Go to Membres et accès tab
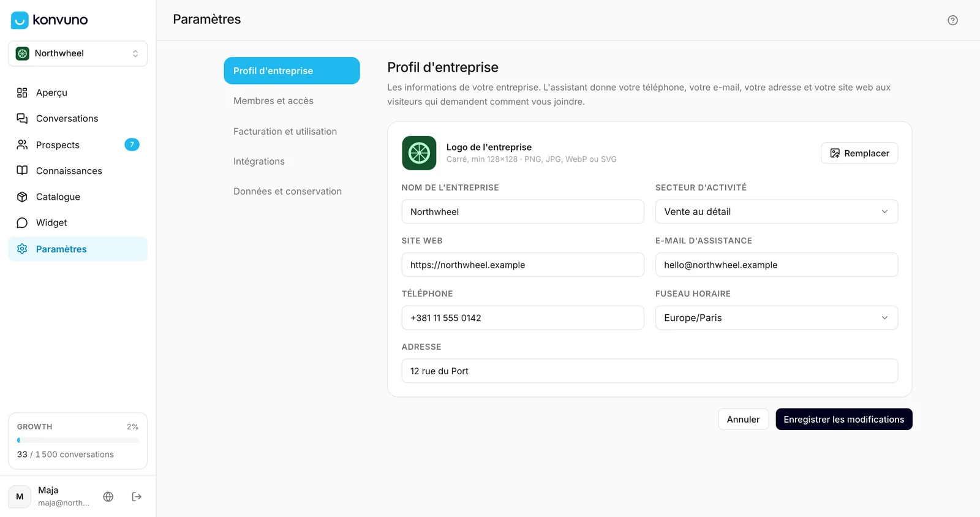This screenshot has height=517, width=980. click(292, 101)
